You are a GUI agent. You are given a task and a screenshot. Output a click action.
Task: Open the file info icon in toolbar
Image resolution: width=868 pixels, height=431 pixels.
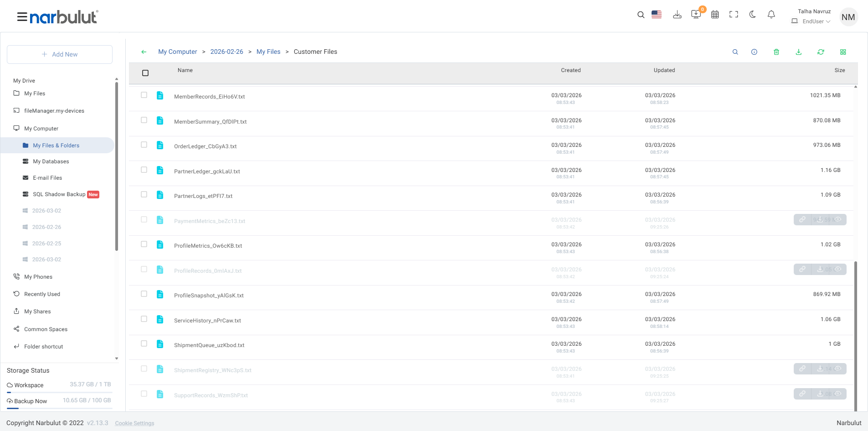pyautogui.click(x=754, y=52)
